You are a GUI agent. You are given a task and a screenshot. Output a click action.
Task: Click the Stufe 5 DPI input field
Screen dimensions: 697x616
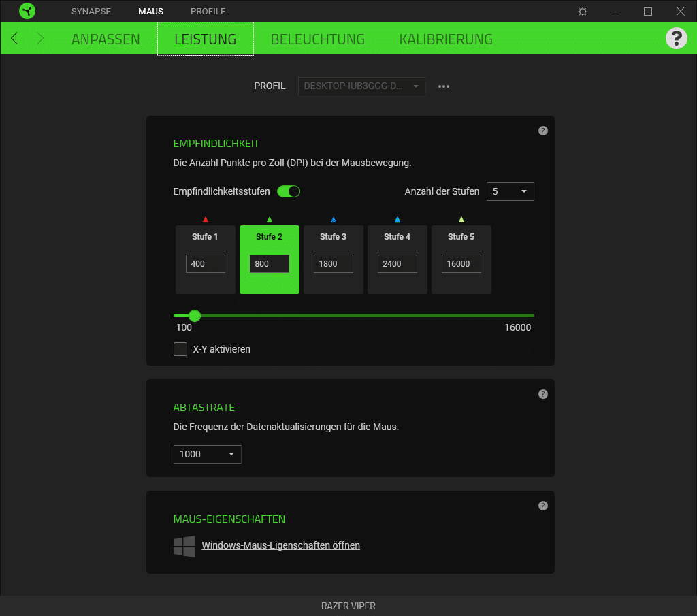[x=461, y=264]
